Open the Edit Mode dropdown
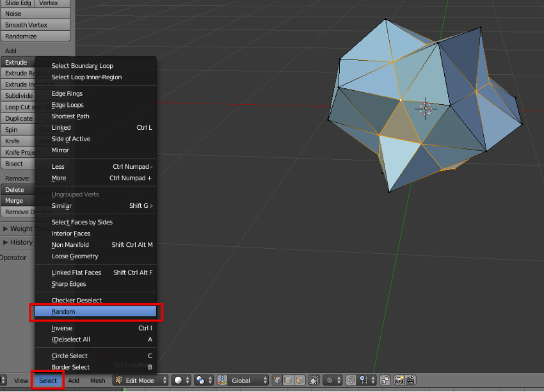 141,380
